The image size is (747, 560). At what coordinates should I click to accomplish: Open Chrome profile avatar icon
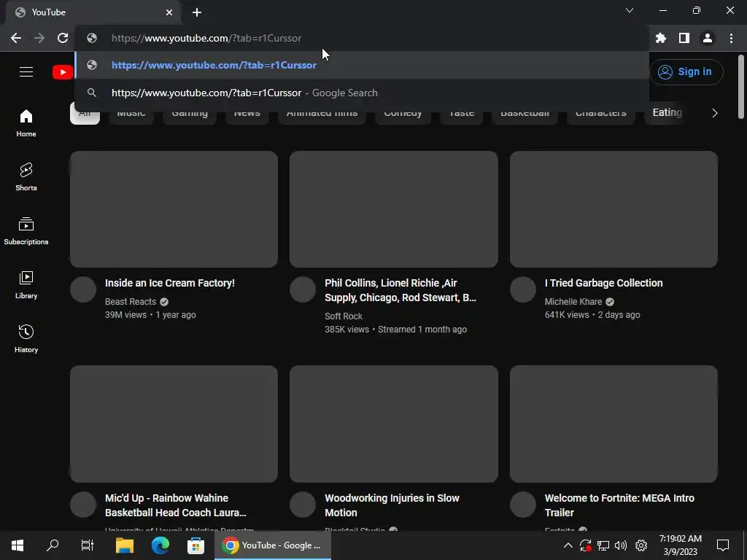point(708,38)
